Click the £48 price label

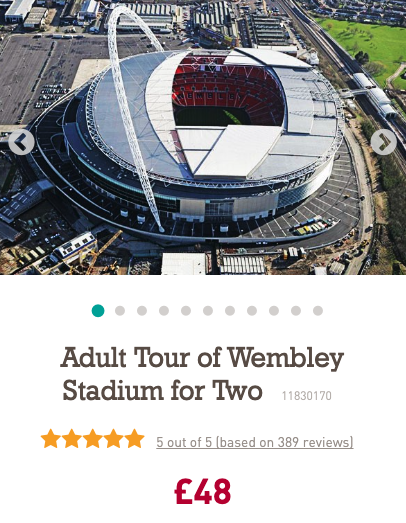[x=202, y=491]
